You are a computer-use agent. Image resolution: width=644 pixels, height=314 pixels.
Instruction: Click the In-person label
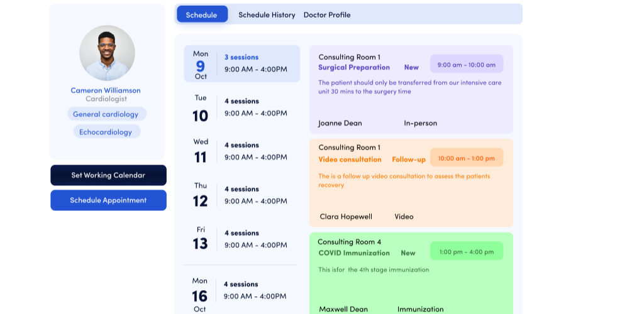[x=421, y=123]
